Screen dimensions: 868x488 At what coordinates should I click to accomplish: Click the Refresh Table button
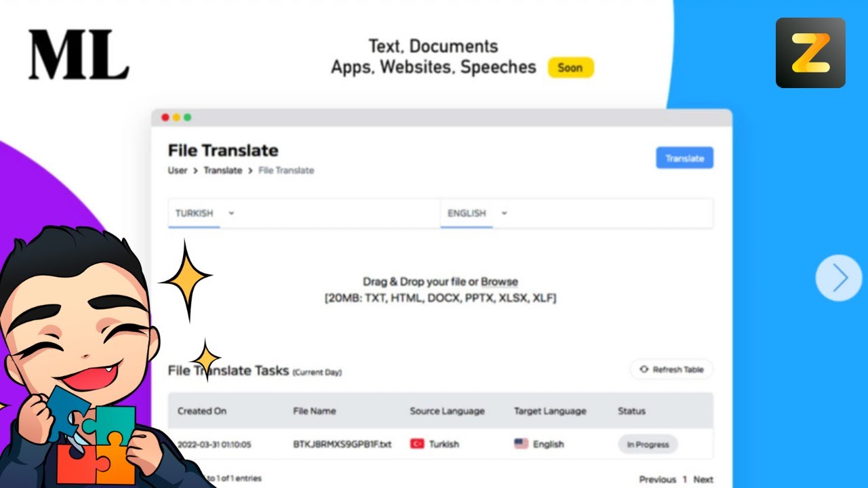click(x=671, y=369)
